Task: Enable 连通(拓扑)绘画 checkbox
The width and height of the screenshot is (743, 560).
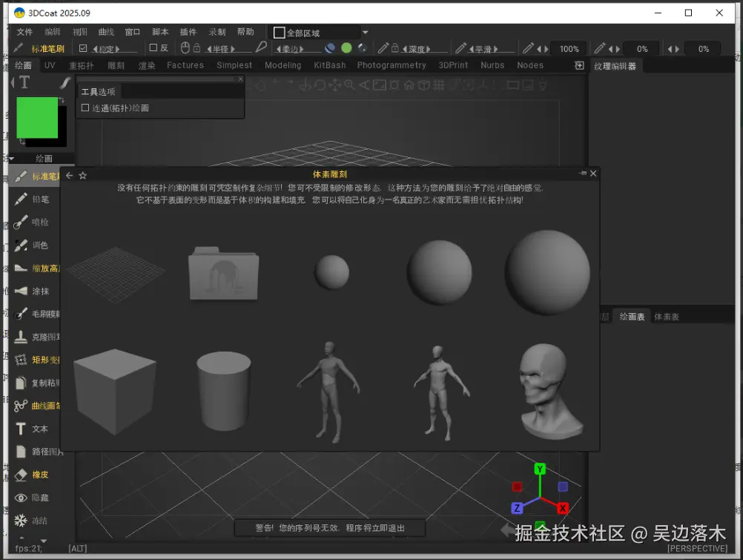Action: point(85,108)
